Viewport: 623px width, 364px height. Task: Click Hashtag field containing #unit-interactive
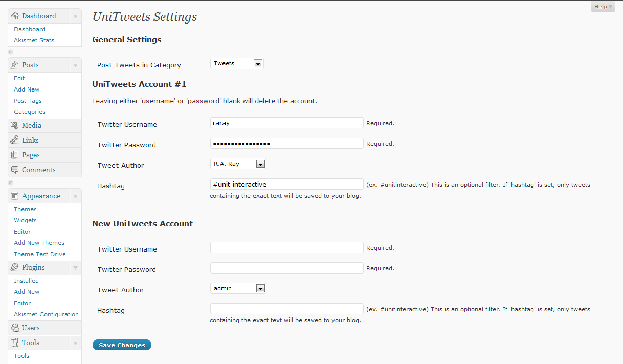(x=287, y=184)
